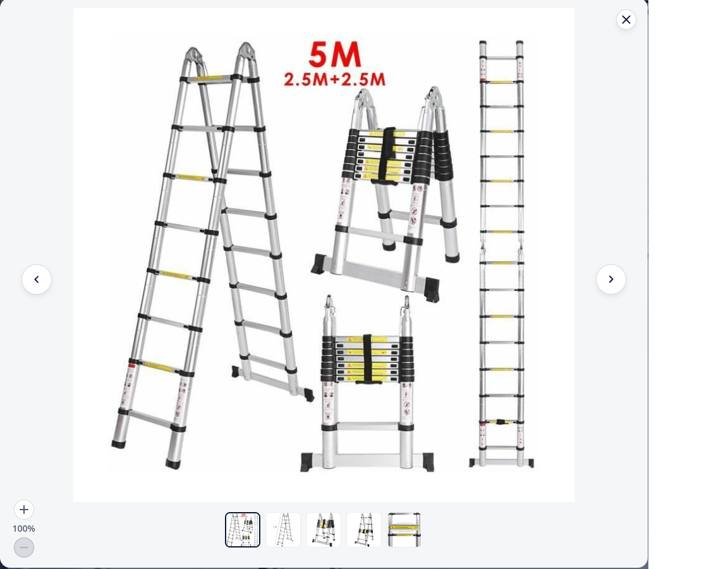Go back to the previous product image

[37, 279]
